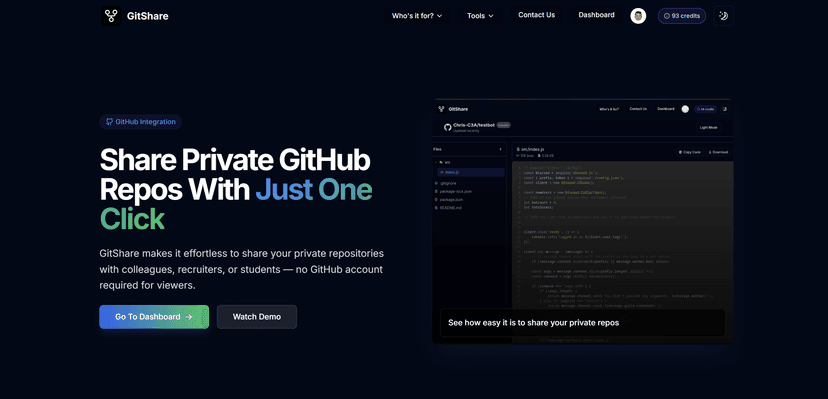828x399 pixels.
Task: Select index.js in the file tree
Action: click(x=471, y=173)
